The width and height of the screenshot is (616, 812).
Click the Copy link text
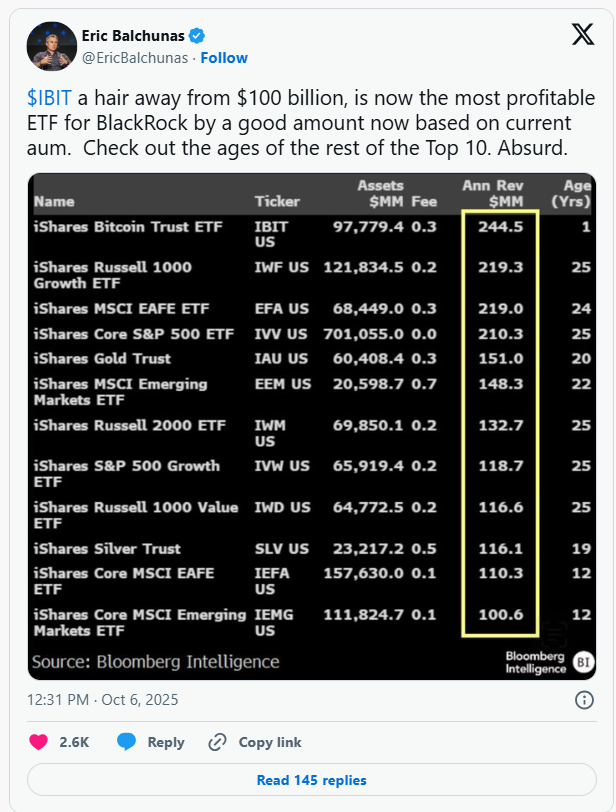270,742
